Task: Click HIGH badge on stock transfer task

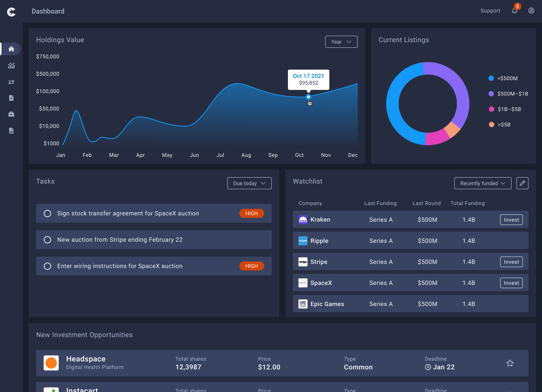Action: click(252, 213)
